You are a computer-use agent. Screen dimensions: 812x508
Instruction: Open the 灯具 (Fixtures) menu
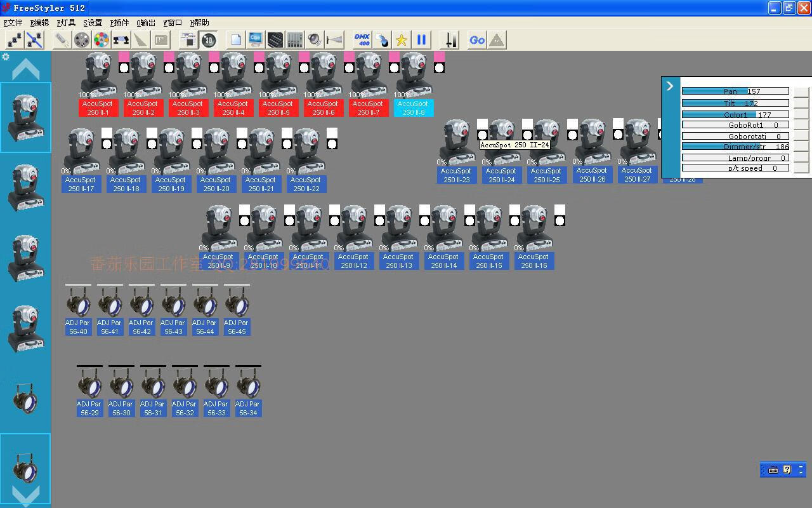(x=66, y=23)
